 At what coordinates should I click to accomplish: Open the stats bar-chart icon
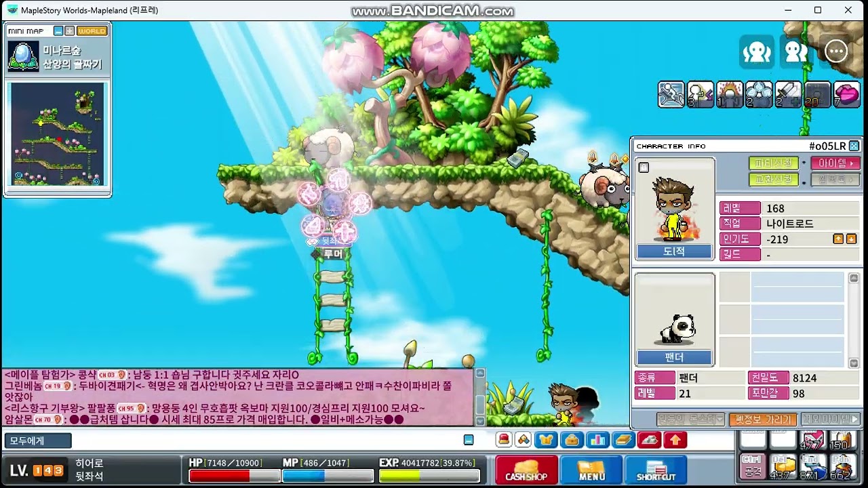599,440
